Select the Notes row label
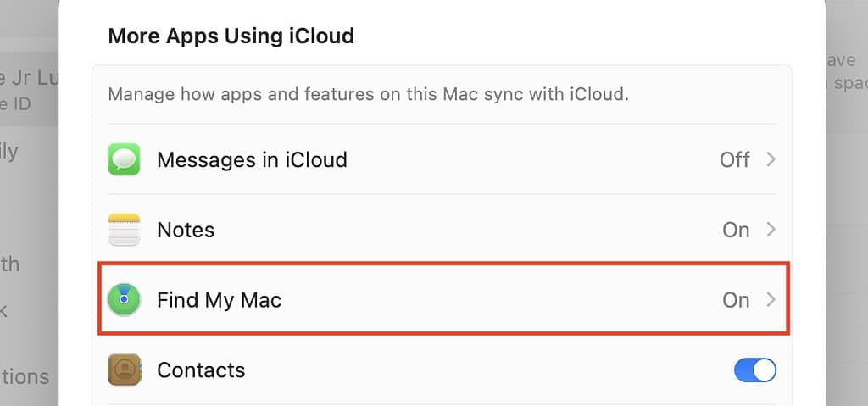This screenshot has height=406, width=868. pyautogui.click(x=186, y=230)
